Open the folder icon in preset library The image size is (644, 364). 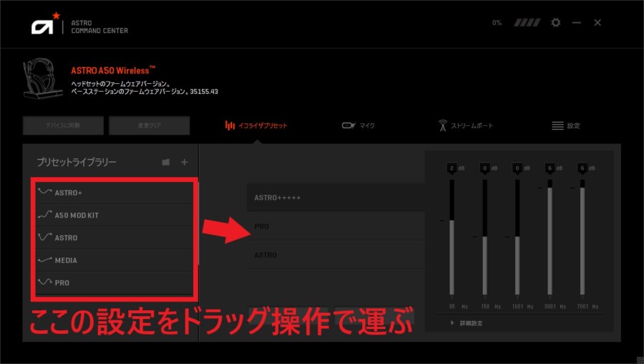point(166,162)
